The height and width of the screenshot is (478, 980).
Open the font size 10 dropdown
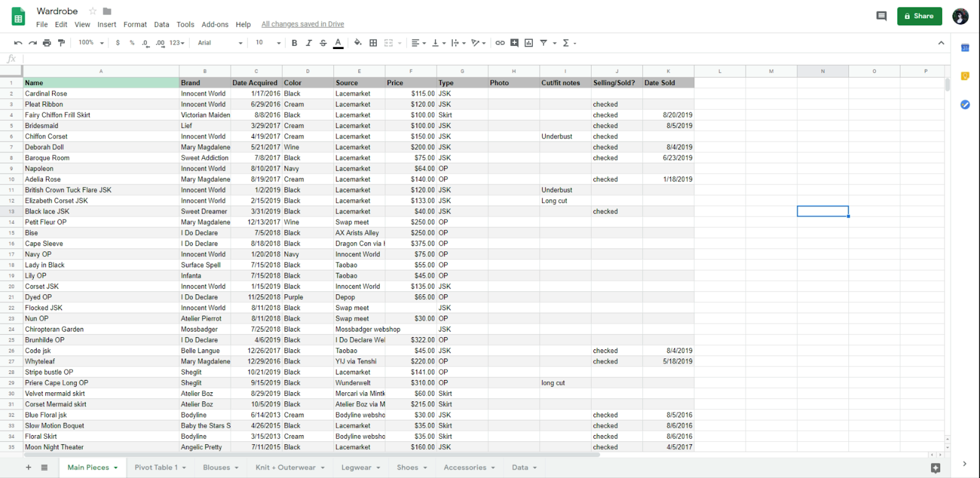tap(268, 43)
